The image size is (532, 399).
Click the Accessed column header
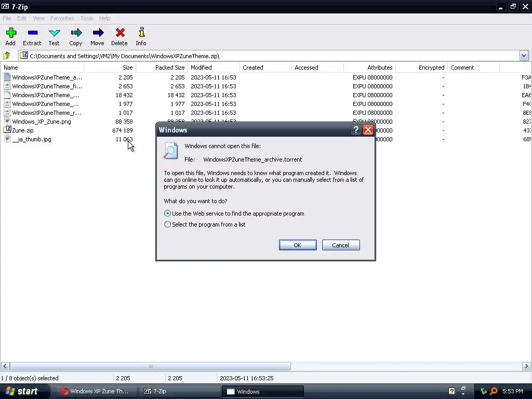317,68
